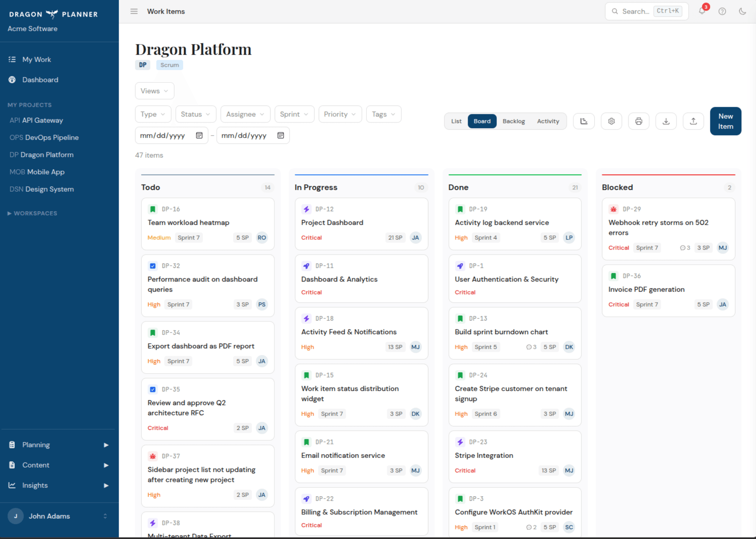Click the New Item button
Screen dimensions: 756x539
pos(725,121)
